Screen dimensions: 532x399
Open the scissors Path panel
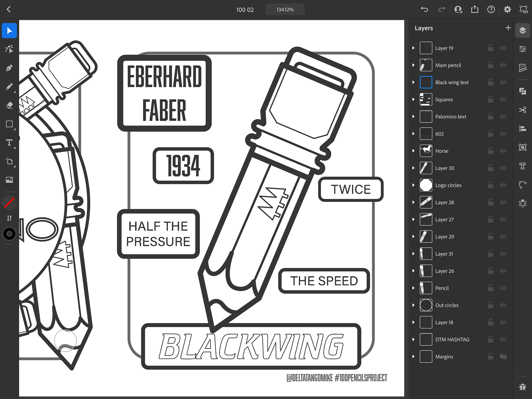click(523, 110)
